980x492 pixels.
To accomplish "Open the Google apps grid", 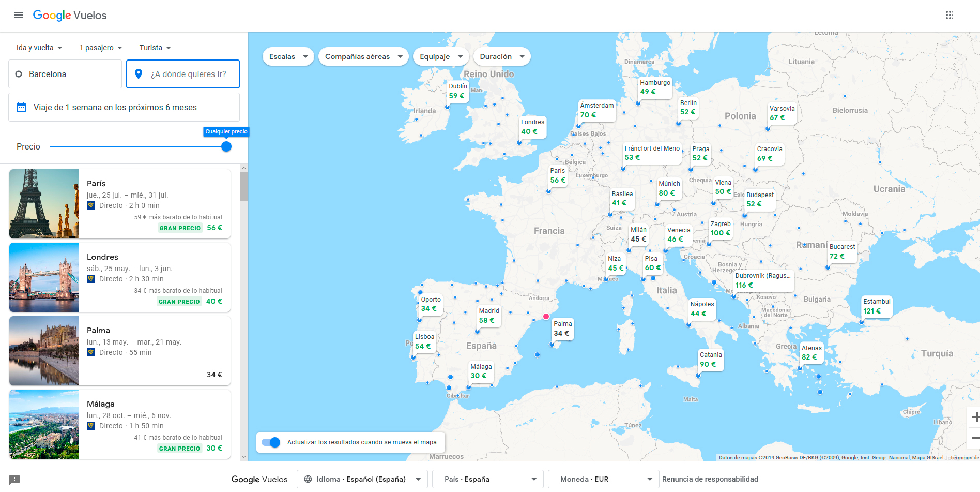I will pos(950,15).
